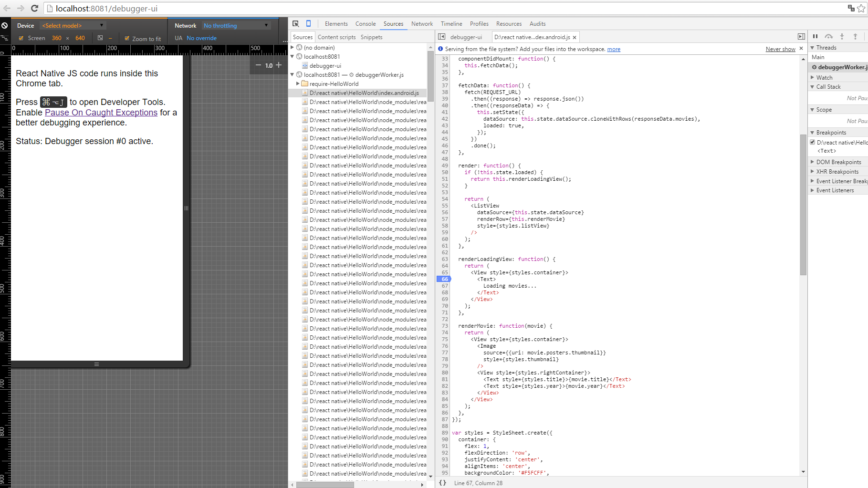Click the more link in the info bar

click(614, 49)
